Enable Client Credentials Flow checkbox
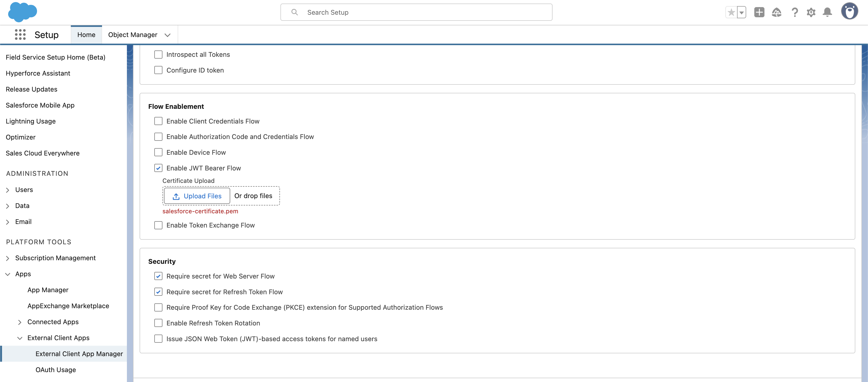The height and width of the screenshot is (382, 868). click(158, 121)
